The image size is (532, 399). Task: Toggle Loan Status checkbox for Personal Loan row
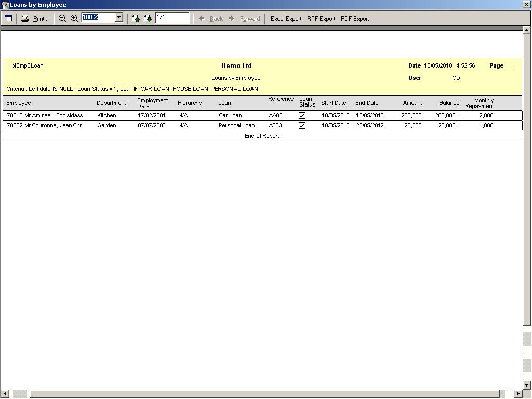302,125
